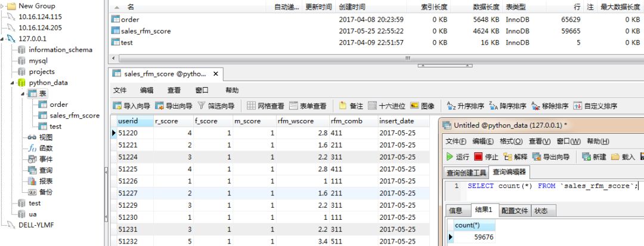Collapse the 表 tables node

click(x=23, y=94)
